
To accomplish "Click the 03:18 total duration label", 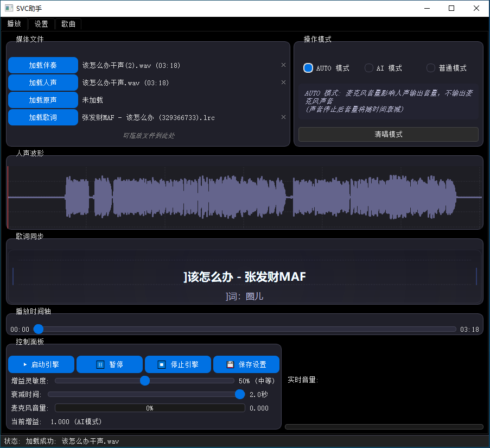I will click(469, 330).
